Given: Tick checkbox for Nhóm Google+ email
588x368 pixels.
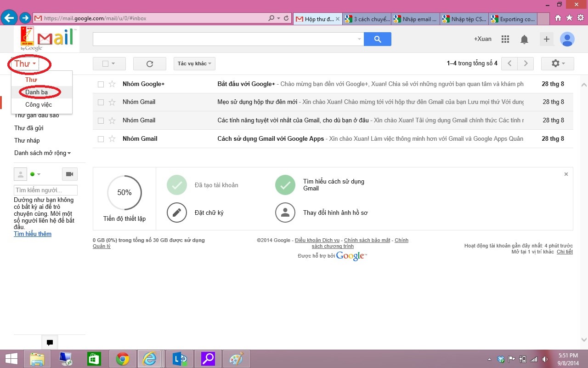Looking at the screenshot, I should click(101, 84).
